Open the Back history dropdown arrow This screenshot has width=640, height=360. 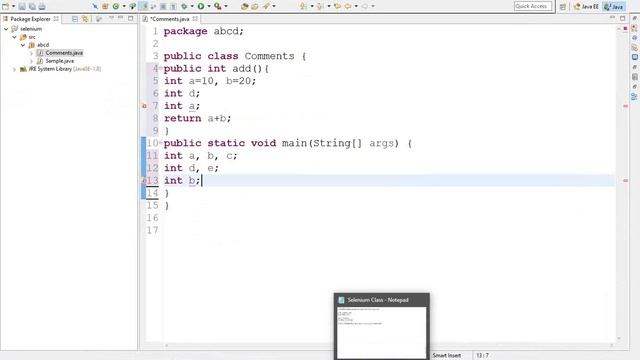coord(356,6)
